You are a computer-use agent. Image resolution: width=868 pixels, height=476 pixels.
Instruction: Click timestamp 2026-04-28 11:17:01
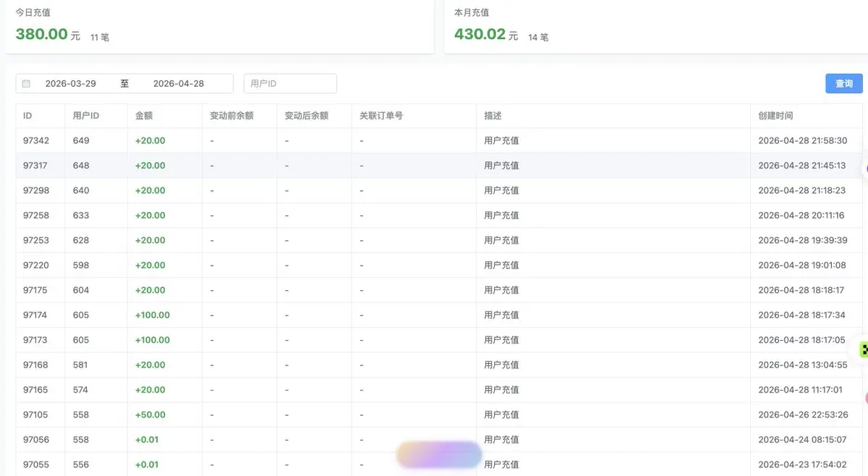(800, 390)
